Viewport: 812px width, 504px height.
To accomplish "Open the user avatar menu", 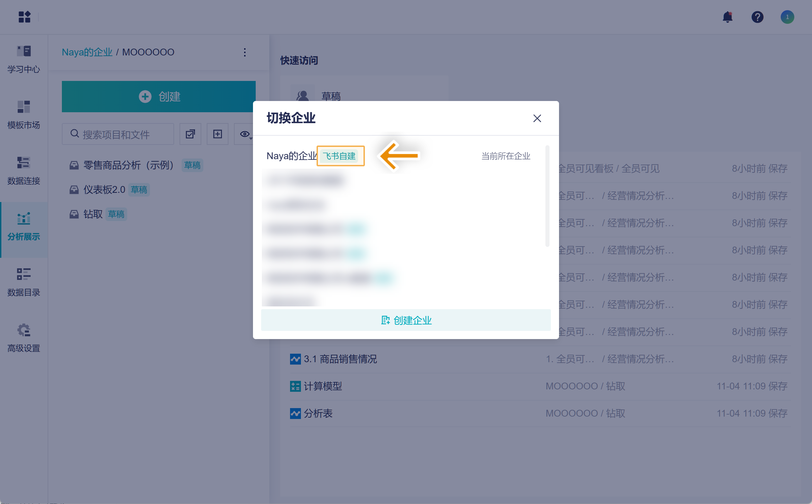I will tap(787, 17).
